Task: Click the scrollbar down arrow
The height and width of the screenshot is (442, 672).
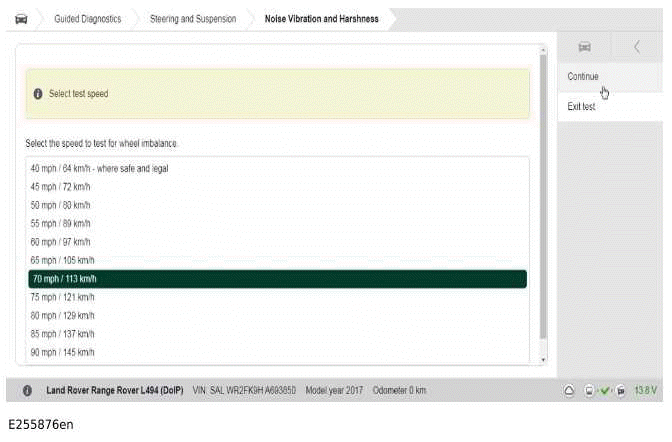Action: click(x=543, y=359)
